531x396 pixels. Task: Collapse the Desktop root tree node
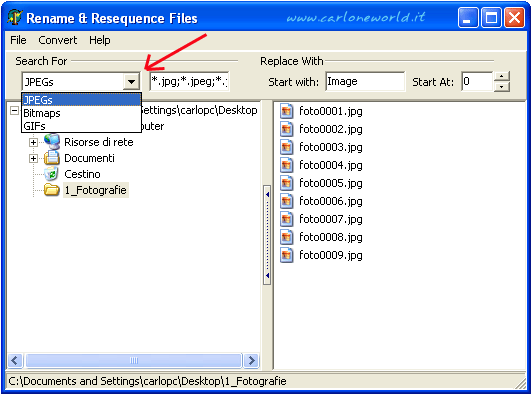point(14,110)
